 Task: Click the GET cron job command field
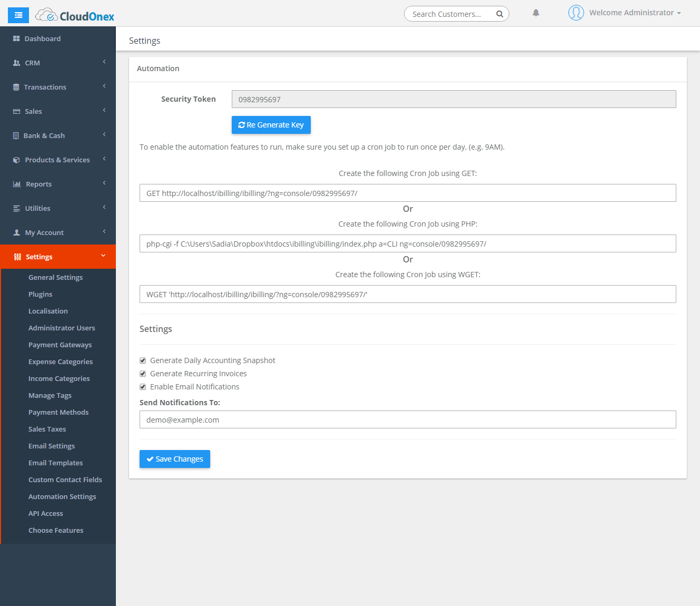(408, 193)
